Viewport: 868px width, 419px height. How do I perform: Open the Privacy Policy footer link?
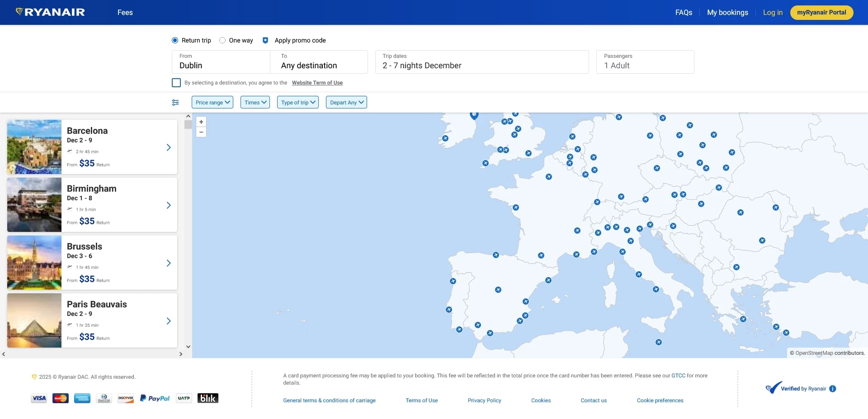484,400
